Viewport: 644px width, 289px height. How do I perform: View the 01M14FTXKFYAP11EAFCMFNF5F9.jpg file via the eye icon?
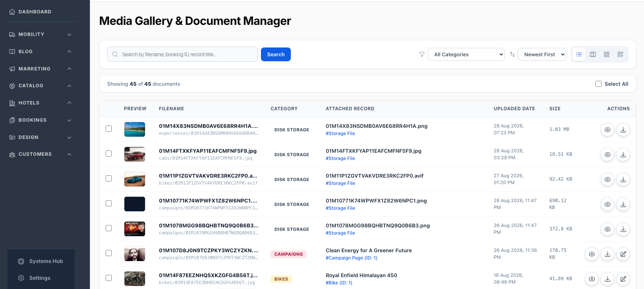tap(608, 155)
